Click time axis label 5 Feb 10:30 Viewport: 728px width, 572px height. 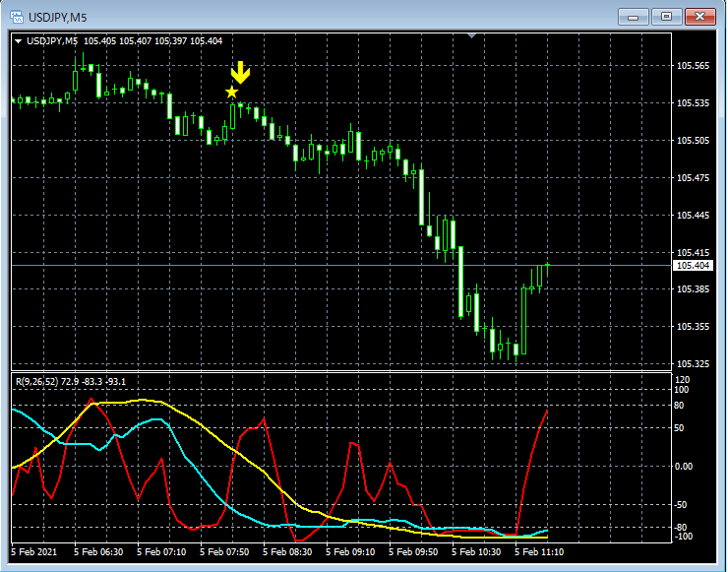(476, 552)
